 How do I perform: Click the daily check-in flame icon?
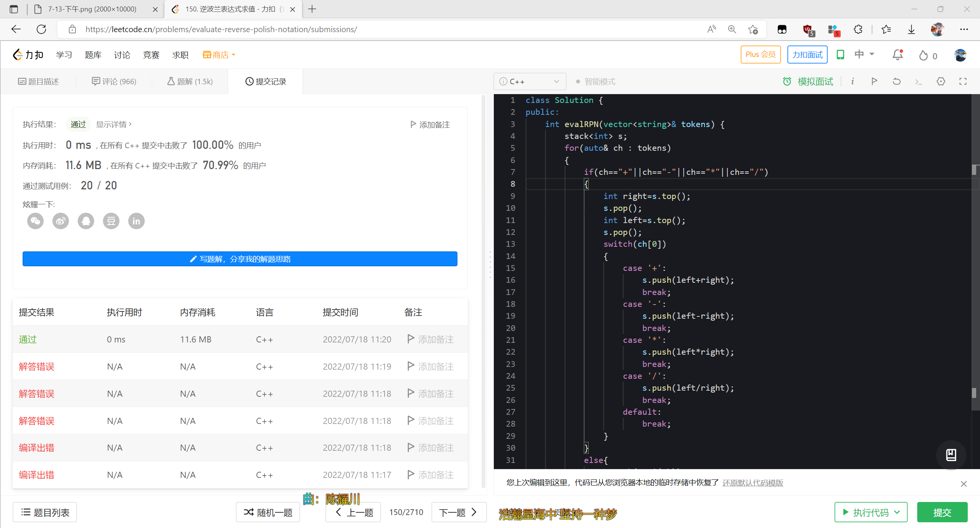click(x=923, y=55)
